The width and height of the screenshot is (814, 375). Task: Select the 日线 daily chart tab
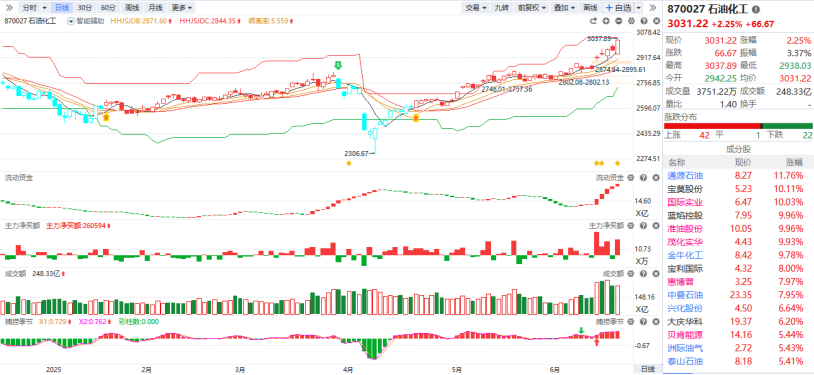point(62,8)
